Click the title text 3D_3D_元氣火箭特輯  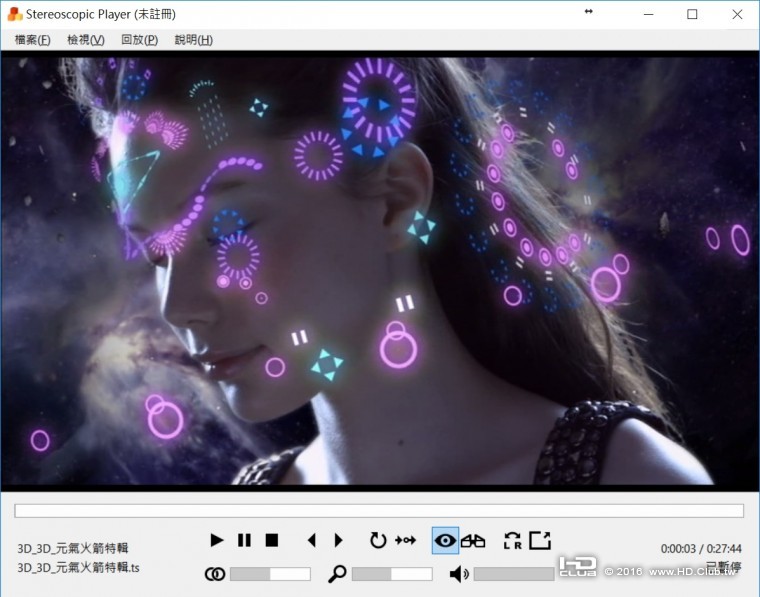point(73,548)
